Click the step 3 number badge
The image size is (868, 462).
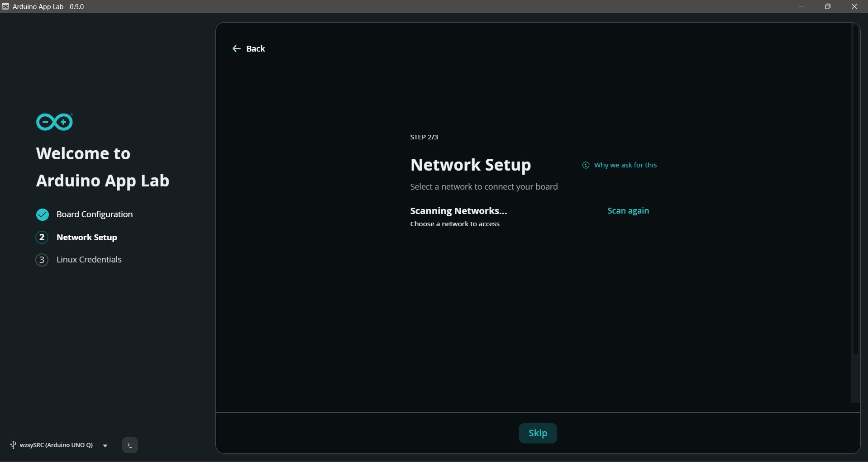[42, 260]
